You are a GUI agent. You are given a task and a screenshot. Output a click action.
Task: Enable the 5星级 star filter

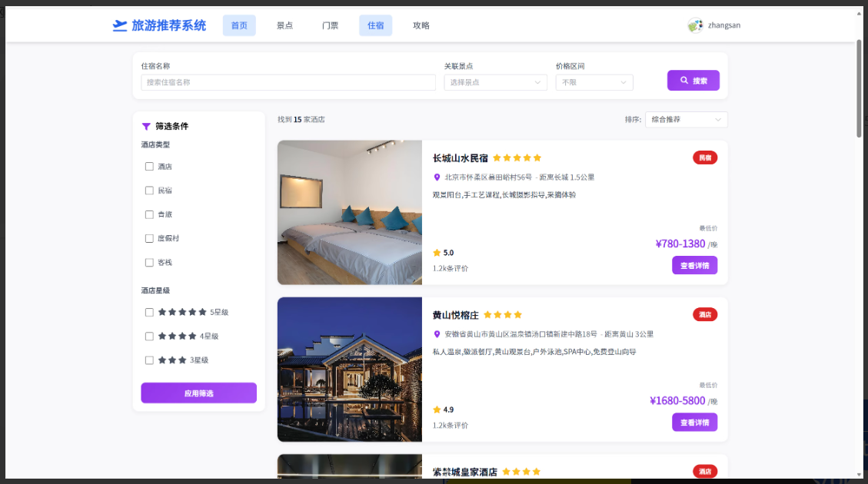click(x=149, y=313)
